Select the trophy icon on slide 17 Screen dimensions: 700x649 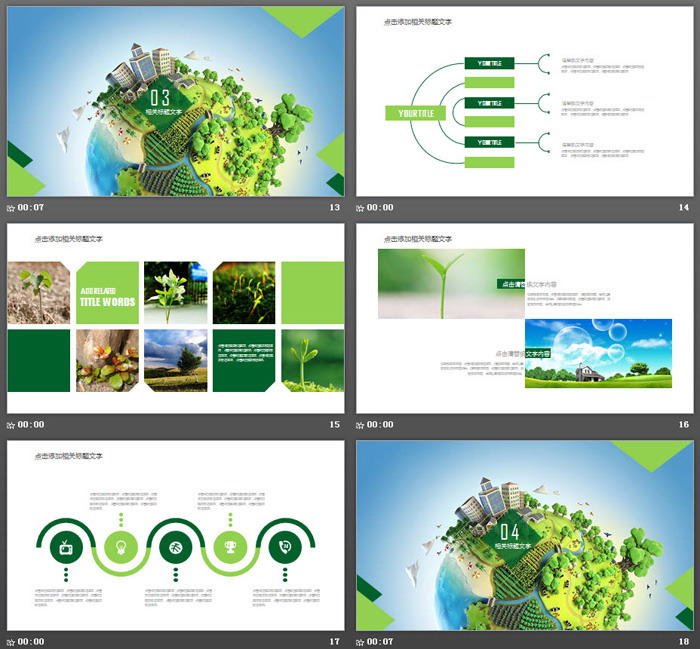point(229,546)
